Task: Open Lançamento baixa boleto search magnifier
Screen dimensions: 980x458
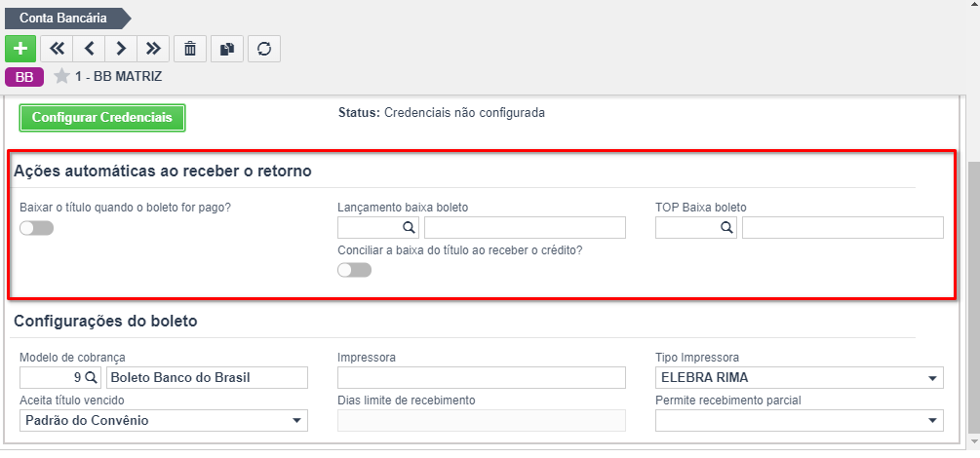Action: point(409,228)
